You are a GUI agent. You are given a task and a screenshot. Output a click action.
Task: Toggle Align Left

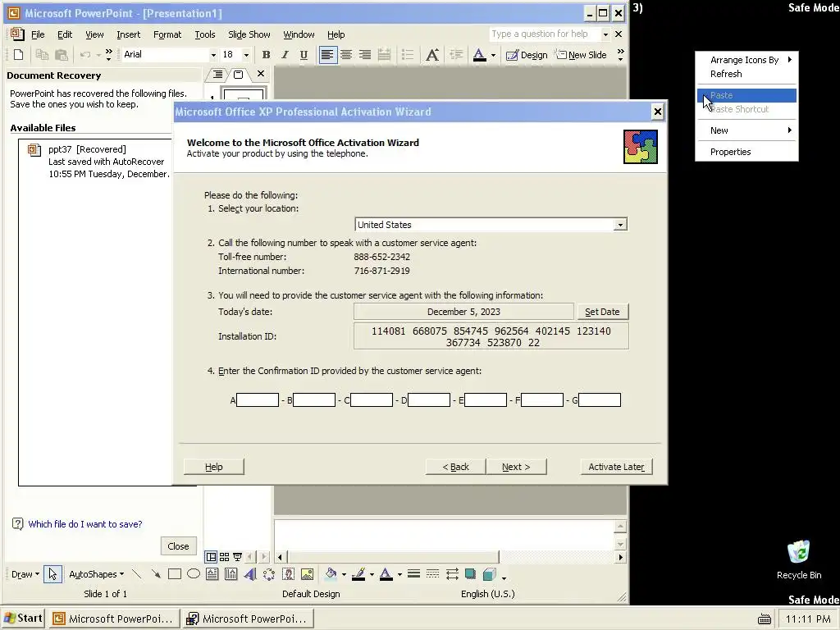pos(328,55)
